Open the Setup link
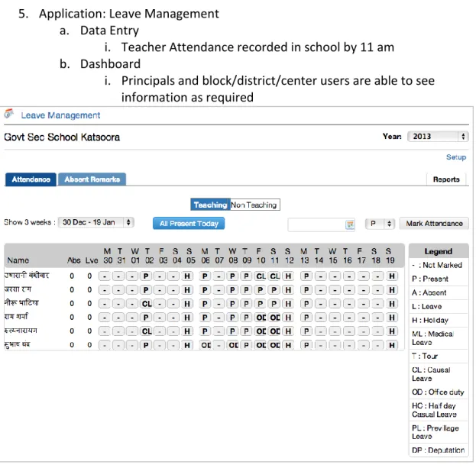Viewport: 476px width, 468px height. (456, 157)
